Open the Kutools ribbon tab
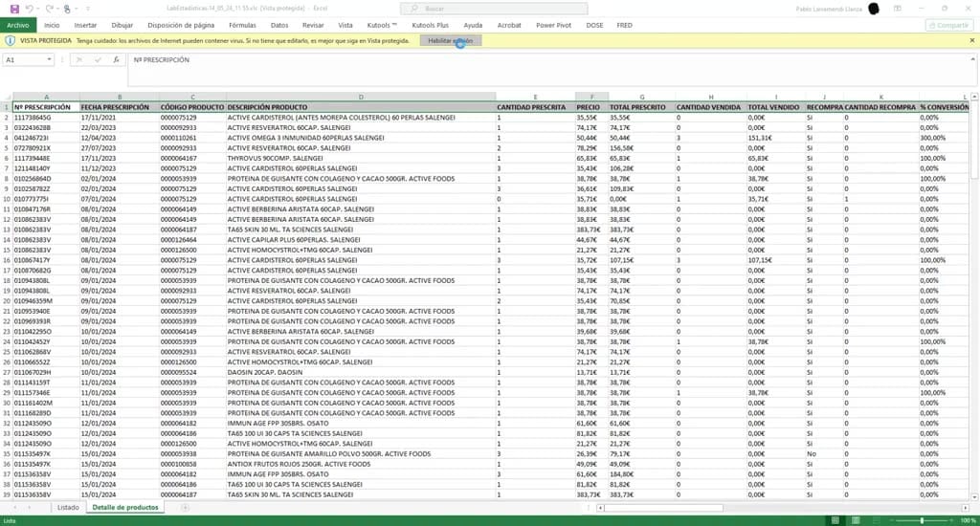This screenshot has height=526, width=980. [381, 25]
